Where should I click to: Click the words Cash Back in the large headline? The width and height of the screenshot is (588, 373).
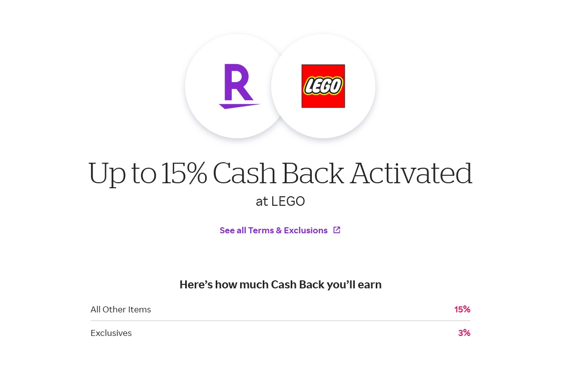(278, 173)
